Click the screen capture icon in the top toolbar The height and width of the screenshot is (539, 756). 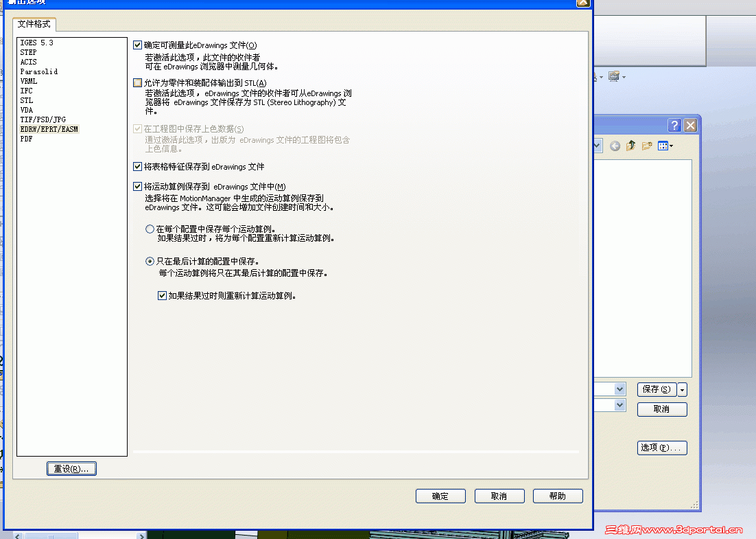coord(613,76)
